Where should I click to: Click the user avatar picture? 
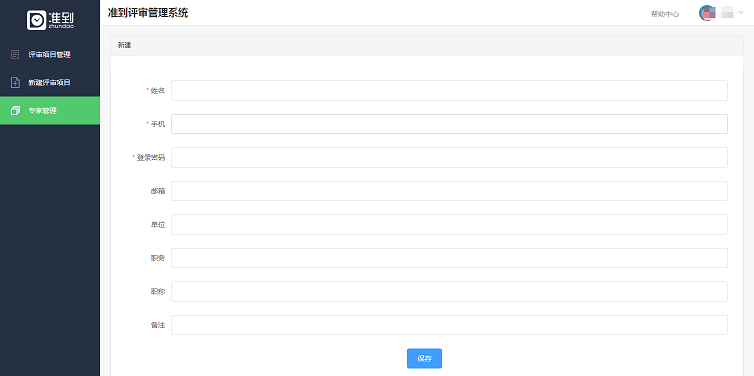[x=707, y=13]
